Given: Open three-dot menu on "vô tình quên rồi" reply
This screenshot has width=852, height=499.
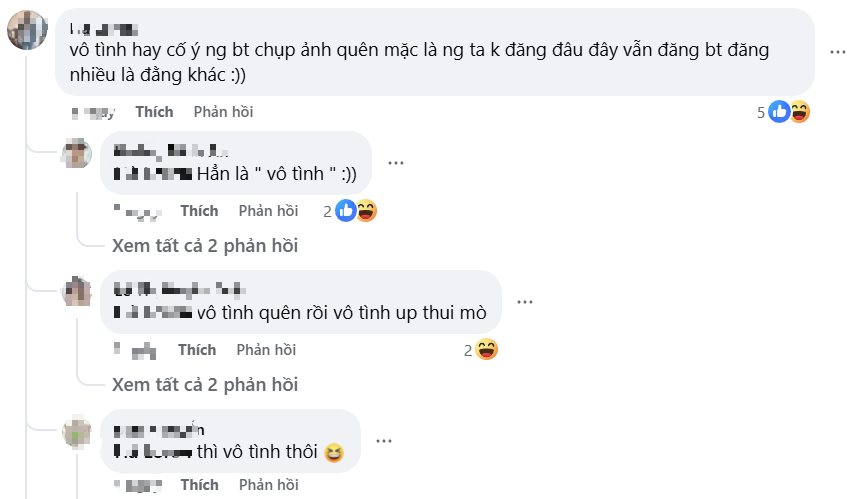Looking at the screenshot, I should pos(524,301).
